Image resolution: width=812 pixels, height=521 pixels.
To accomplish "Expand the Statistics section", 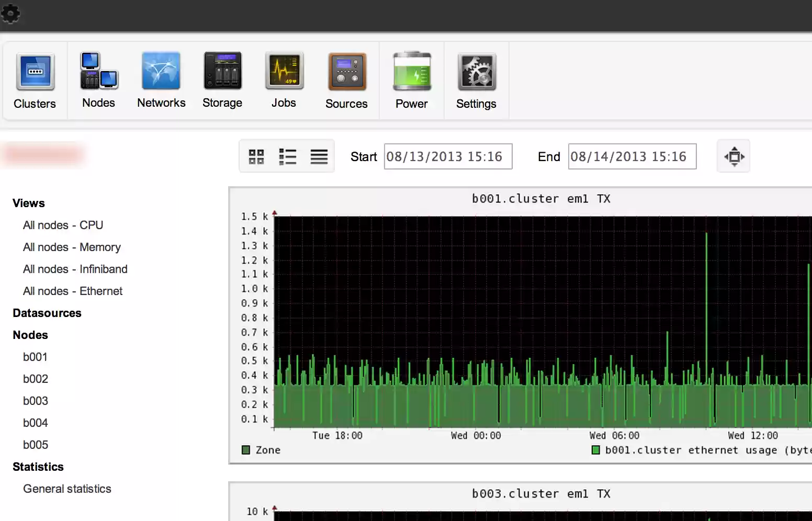I will click(38, 467).
